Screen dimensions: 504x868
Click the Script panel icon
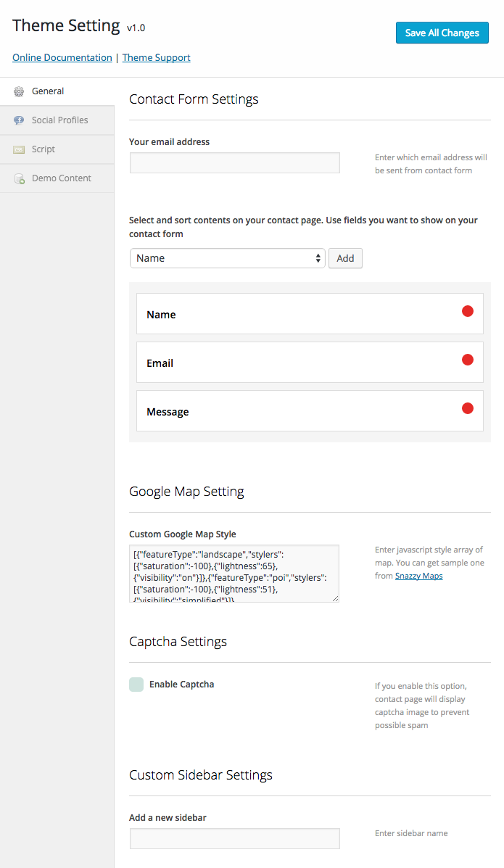[19, 149]
